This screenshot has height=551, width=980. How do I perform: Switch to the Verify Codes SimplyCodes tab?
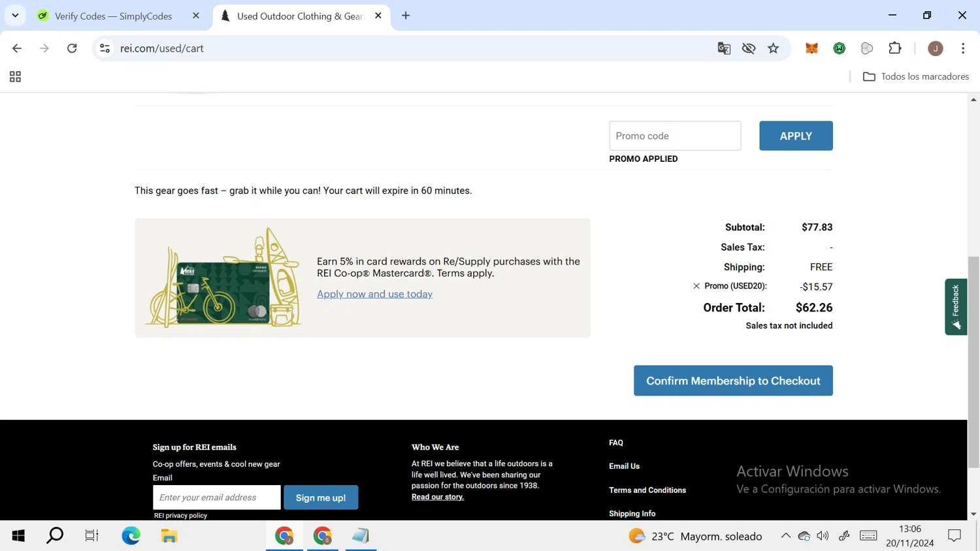112,16
